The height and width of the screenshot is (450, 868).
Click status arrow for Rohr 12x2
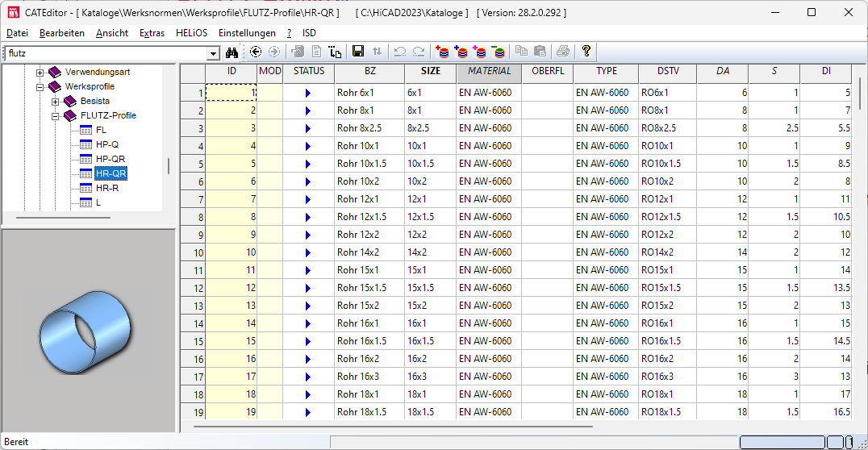coord(308,235)
